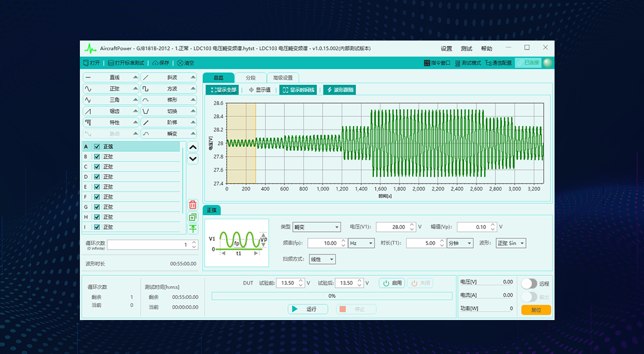Toggle the 远程 remote switch
The width and height of the screenshot is (644, 354).
coord(529,284)
